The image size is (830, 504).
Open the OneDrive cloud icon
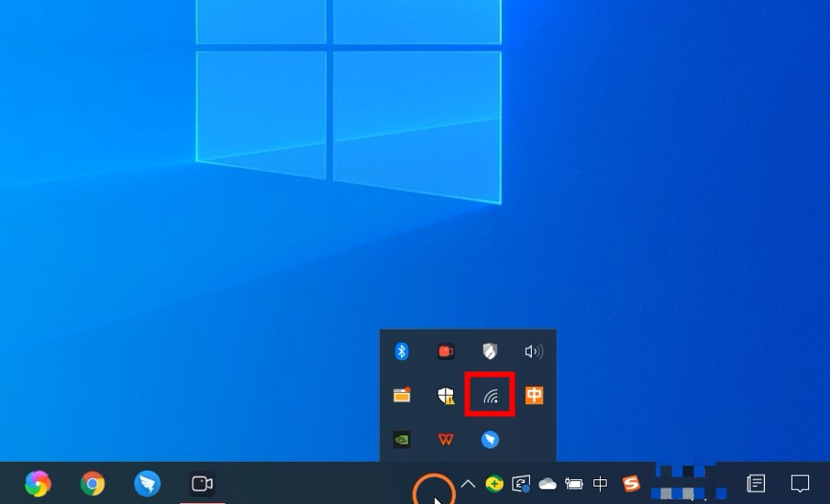(548, 483)
